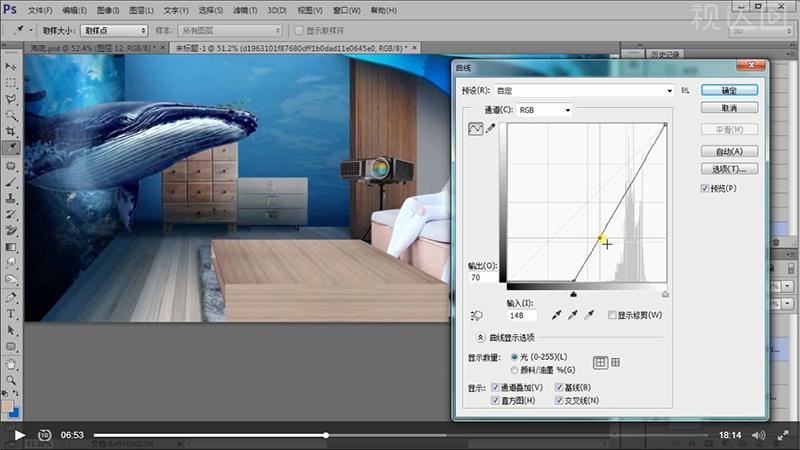
Task: Open the Options button in Curves
Action: point(729,169)
